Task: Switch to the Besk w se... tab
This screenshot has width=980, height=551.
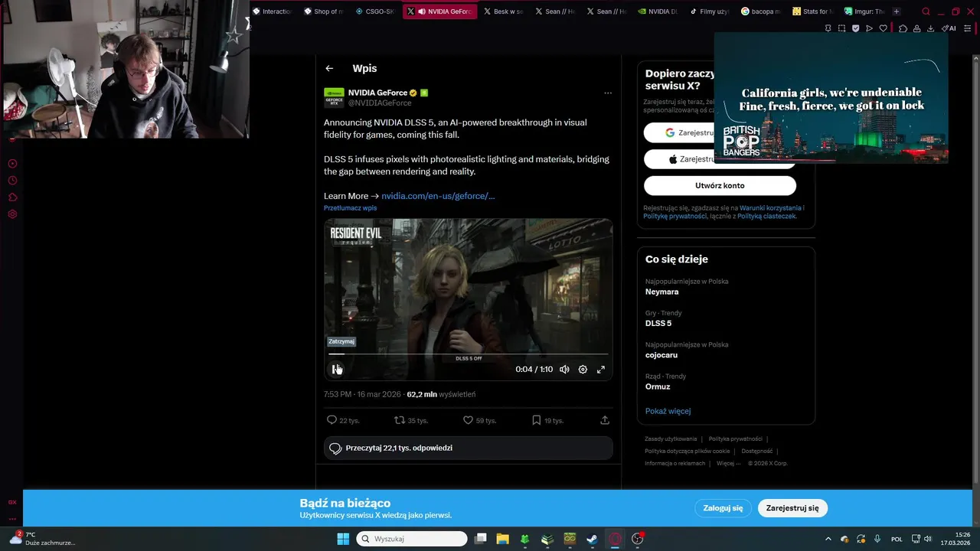Action: 504,11
